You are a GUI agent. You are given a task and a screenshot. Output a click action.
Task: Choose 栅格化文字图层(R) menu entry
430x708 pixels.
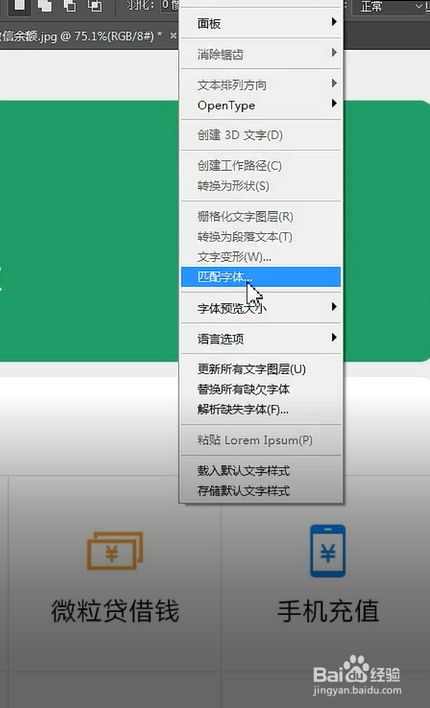(261, 217)
